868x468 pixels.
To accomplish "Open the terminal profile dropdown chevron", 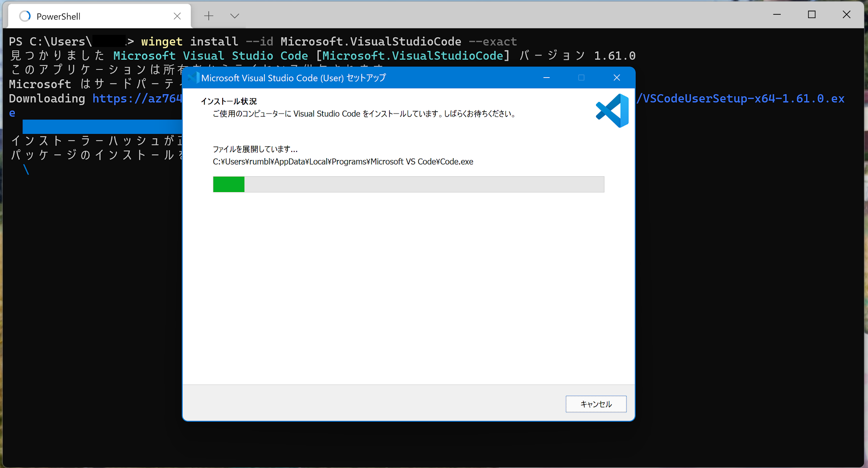I will [x=235, y=16].
